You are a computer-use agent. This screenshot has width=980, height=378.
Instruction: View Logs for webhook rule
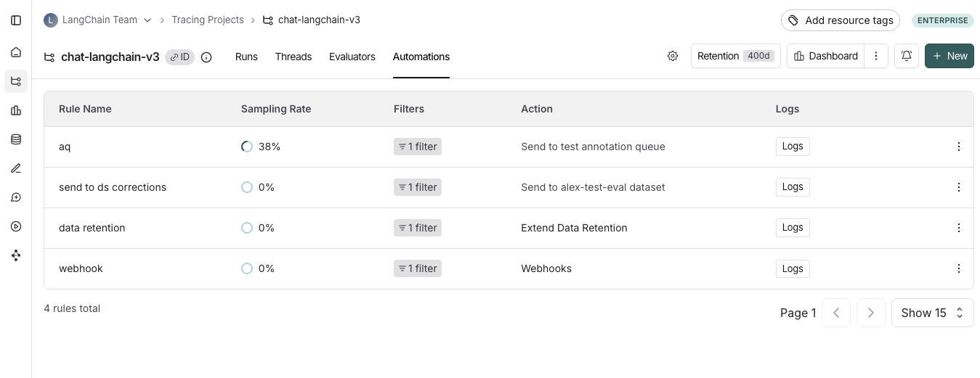pos(792,268)
